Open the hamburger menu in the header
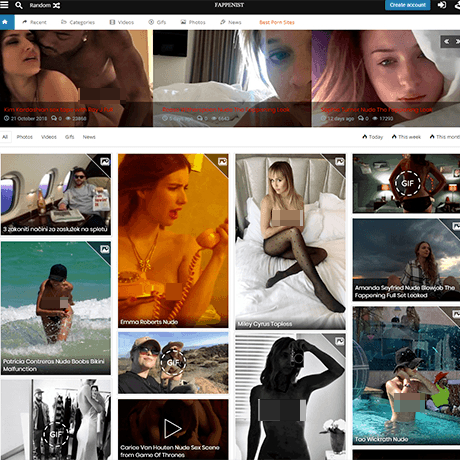The image size is (460, 460). click(4, 5)
